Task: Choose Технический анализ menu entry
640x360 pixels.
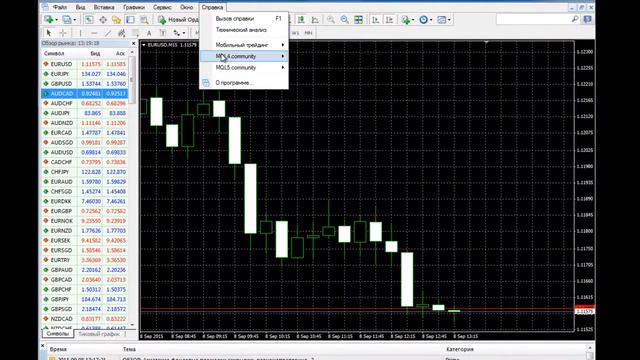Action: tap(244, 30)
